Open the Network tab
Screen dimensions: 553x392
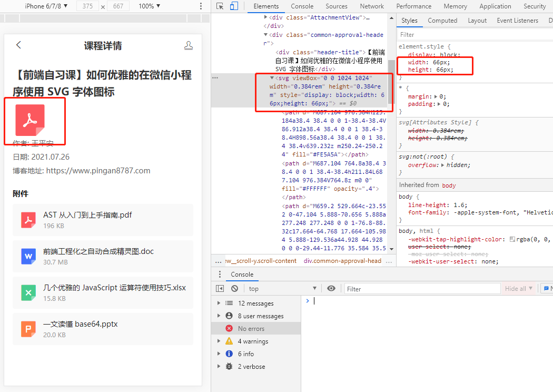tap(372, 6)
